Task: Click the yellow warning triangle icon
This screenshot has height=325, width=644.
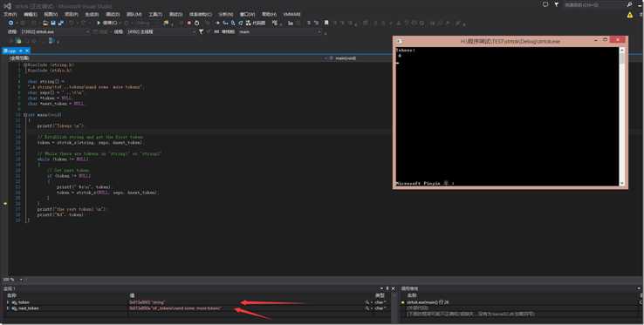Action: pyautogui.click(x=630, y=15)
